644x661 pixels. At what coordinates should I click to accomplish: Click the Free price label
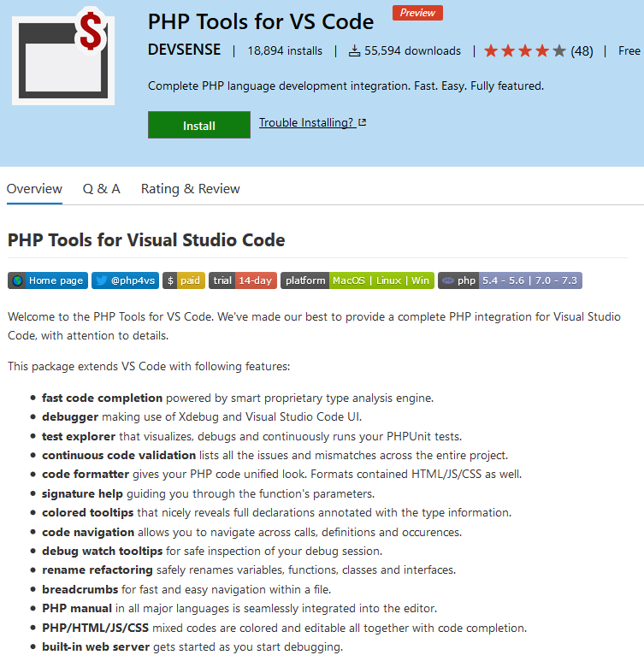[629, 51]
